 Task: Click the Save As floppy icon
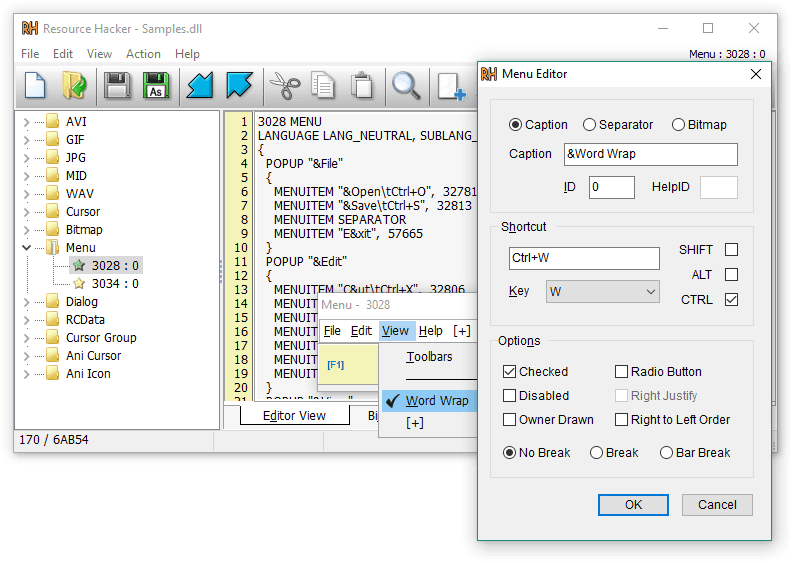pos(155,86)
